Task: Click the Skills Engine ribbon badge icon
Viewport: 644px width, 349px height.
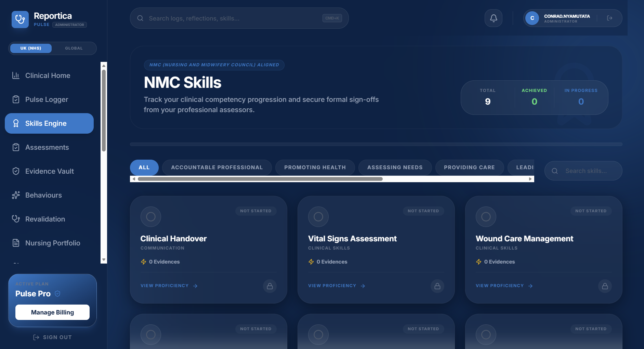Action: click(16, 123)
